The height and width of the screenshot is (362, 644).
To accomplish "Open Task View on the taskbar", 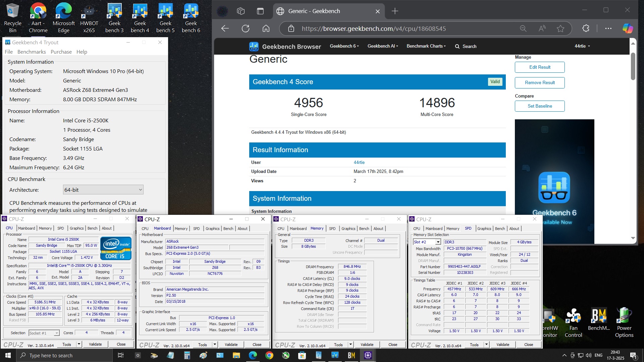I will click(121, 355).
